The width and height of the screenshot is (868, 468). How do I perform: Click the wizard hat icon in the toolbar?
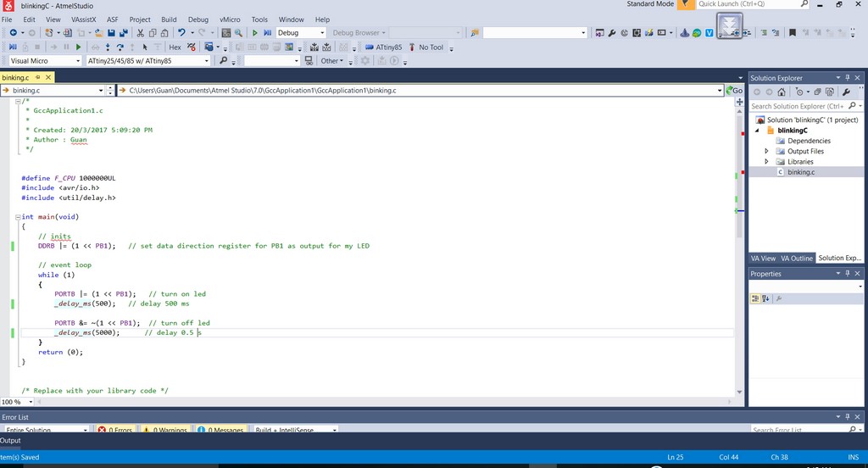(x=684, y=33)
